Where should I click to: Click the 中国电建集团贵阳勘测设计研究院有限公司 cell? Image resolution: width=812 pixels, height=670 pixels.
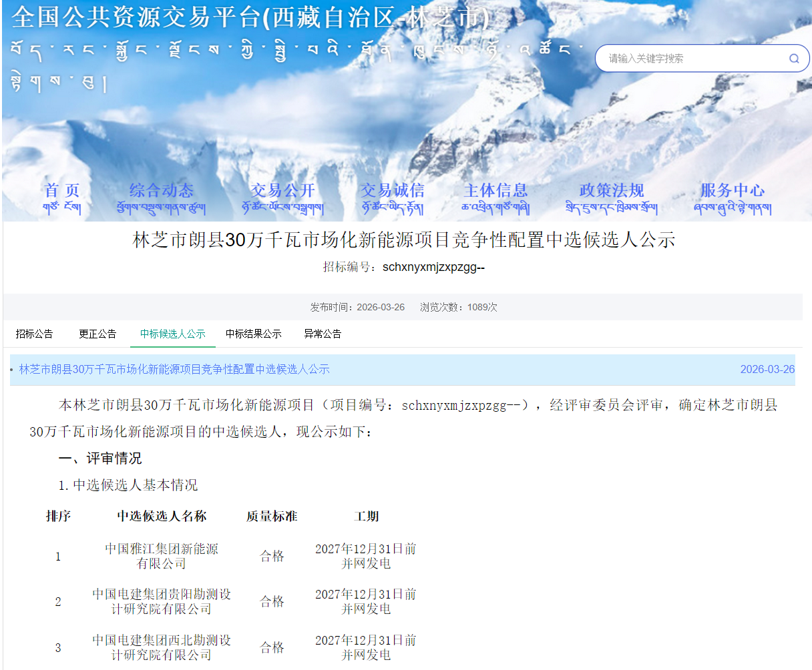(162, 601)
